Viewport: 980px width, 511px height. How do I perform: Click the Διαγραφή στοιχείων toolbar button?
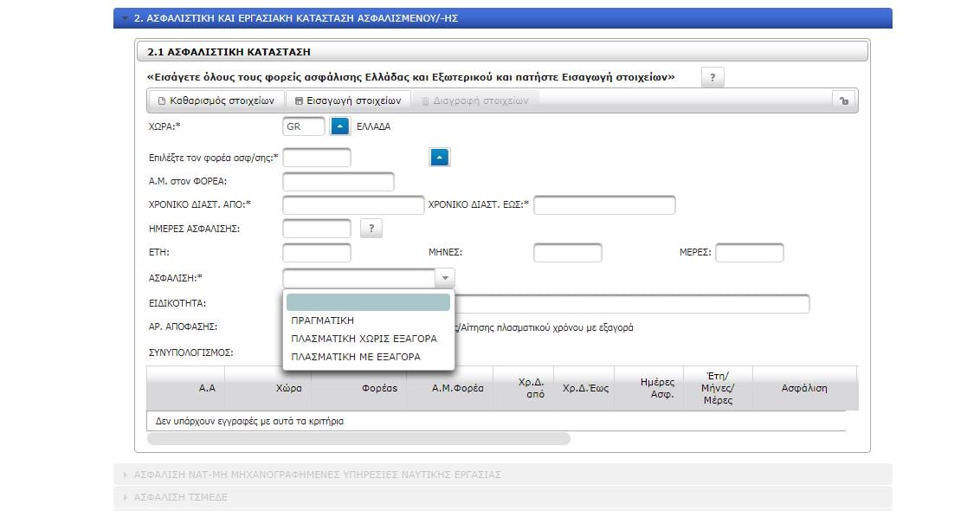click(x=474, y=100)
